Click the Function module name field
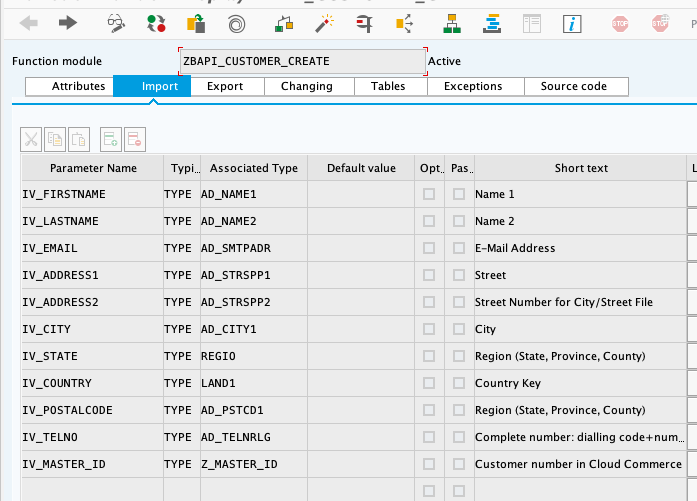 (x=303, y=61)
